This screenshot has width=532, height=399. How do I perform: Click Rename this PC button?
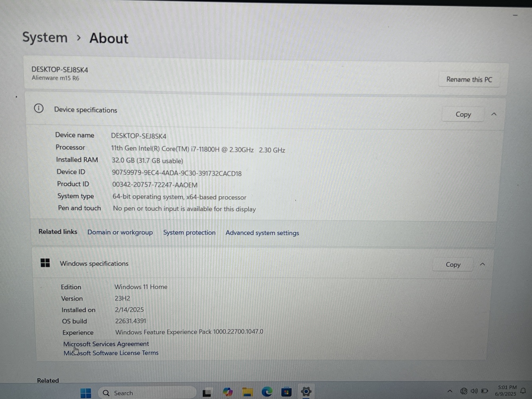tap(469, 79)
